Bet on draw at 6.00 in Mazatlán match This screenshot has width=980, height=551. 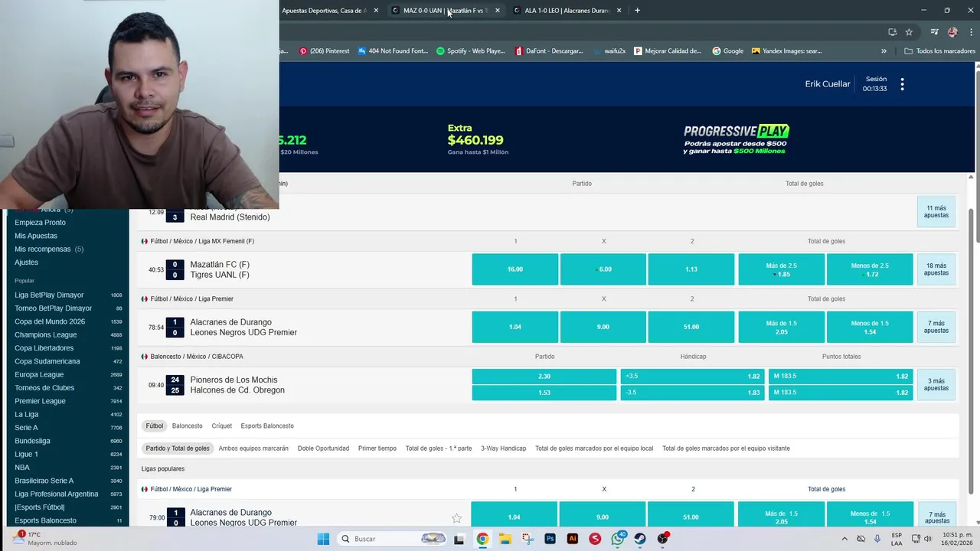[603, 269]
